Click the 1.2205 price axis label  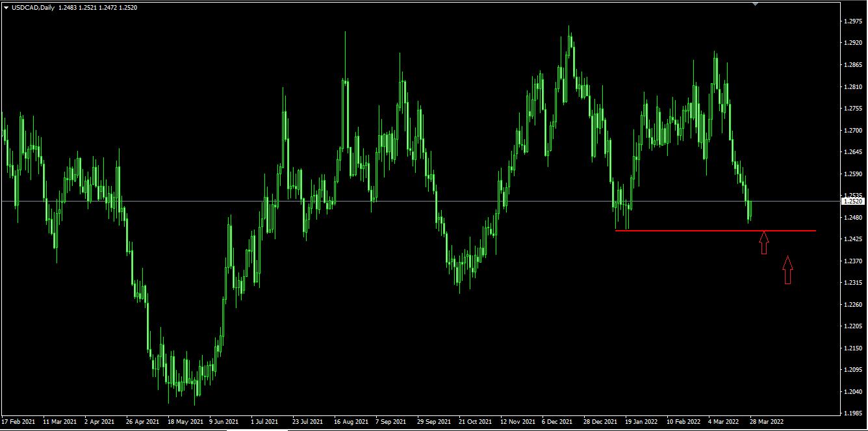click(x=852, y=326)
